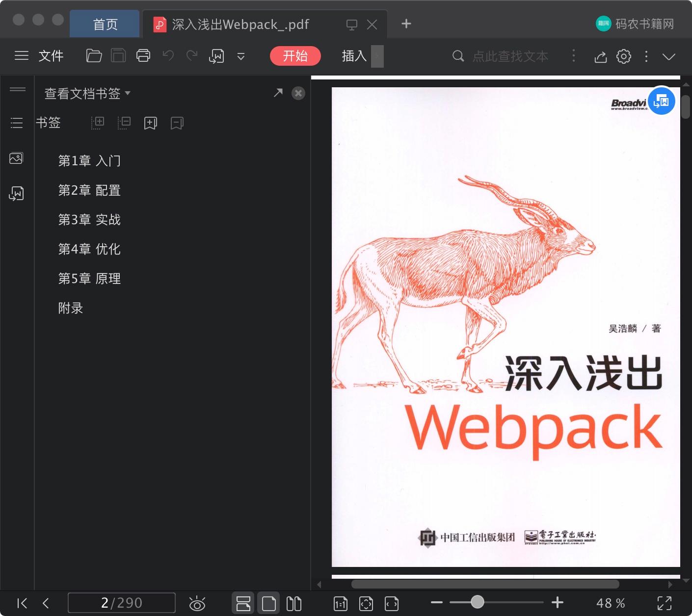
Task: Open the vertical dots beside search field
Action: (573, 56)
